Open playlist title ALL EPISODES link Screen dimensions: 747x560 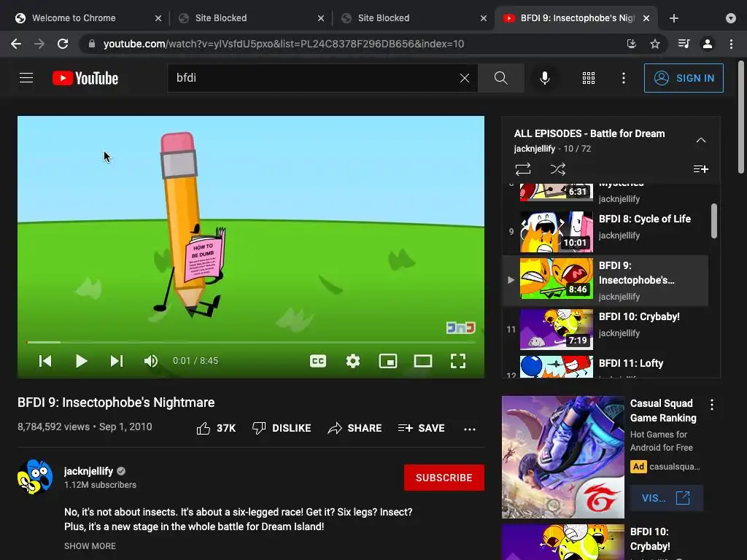coord(589,134)
